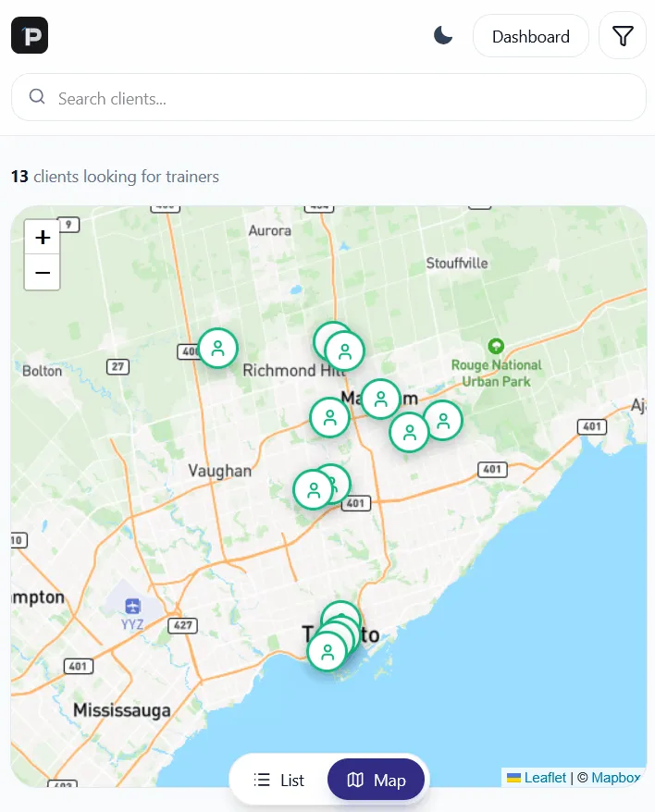
Task: Select front client marker east of Vaughan
Action: tap(313, 489)
